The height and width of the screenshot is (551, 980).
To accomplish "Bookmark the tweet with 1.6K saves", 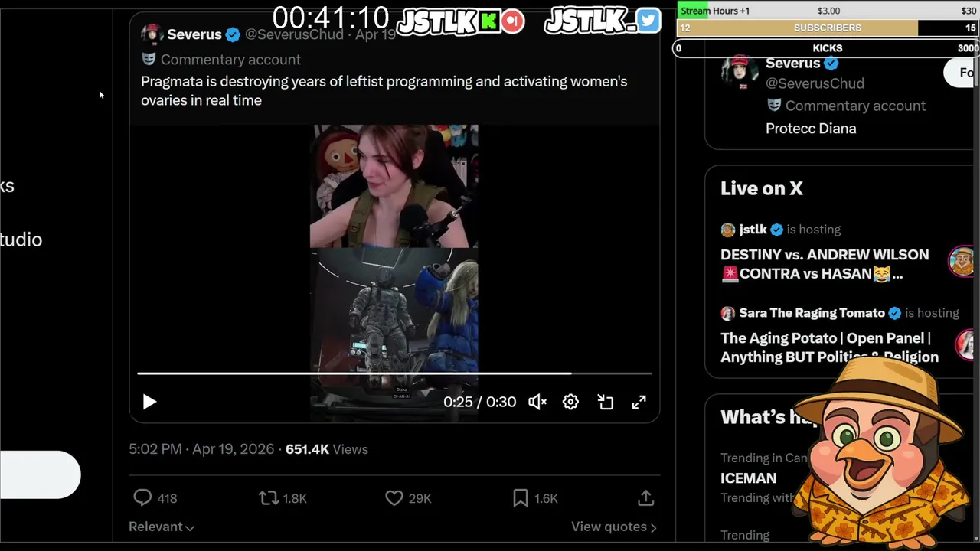I will tap(521, 498).
